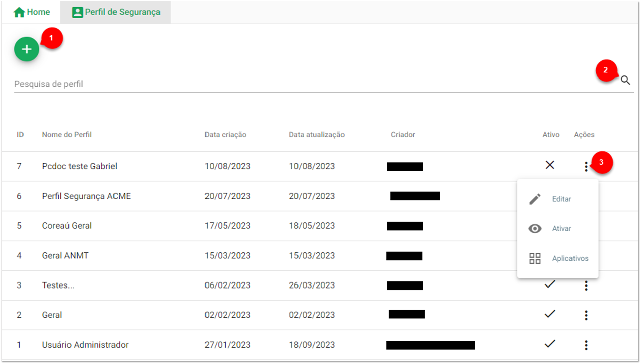This screenshot has width=641, height=364.
Task: Click creation date 02/02/2023
Action: pos(228,315)
